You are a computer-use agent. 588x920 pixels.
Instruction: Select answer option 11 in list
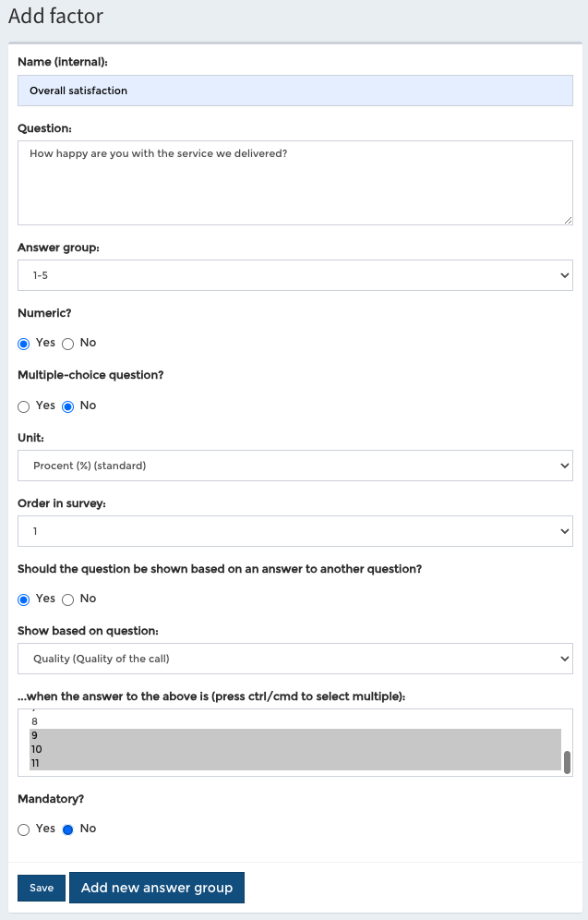point(294,763)
